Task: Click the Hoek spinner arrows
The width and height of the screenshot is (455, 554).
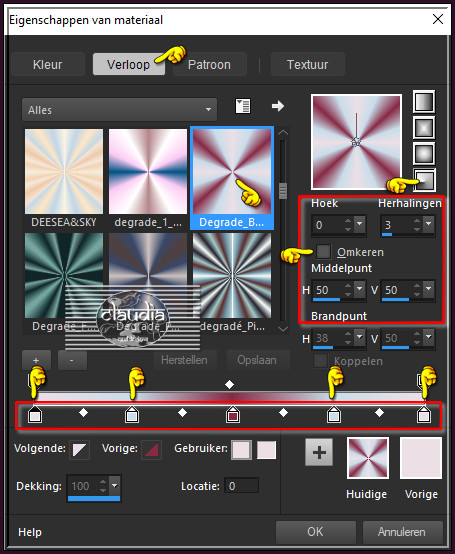Action: (348, 225)
